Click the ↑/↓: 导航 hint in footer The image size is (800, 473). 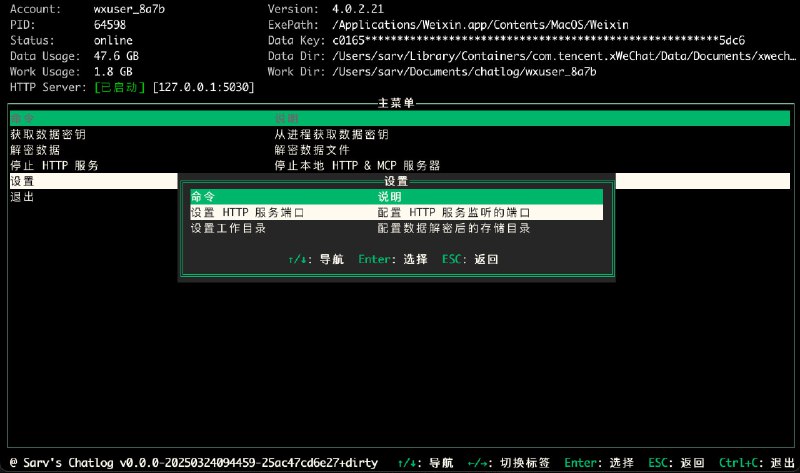[x=426, y=463]
